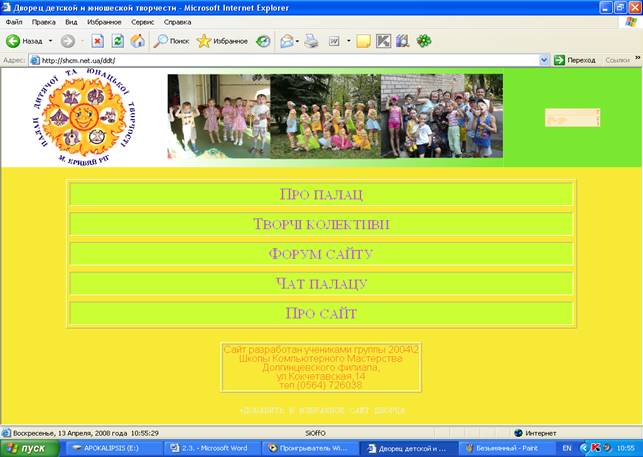Open the Файл menu
This screenshot has width=643, height=457.
click(x=14, y=22)
